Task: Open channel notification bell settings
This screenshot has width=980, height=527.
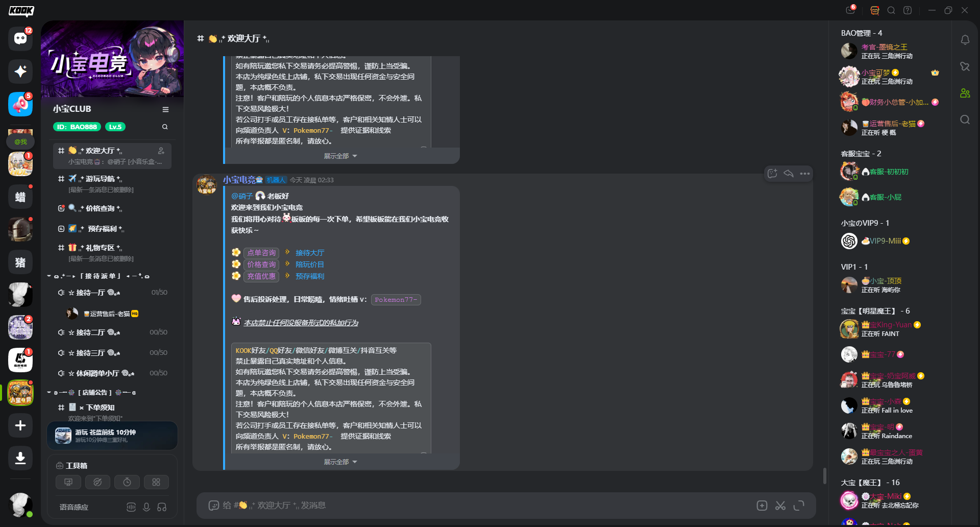Action: coord(965,40)
